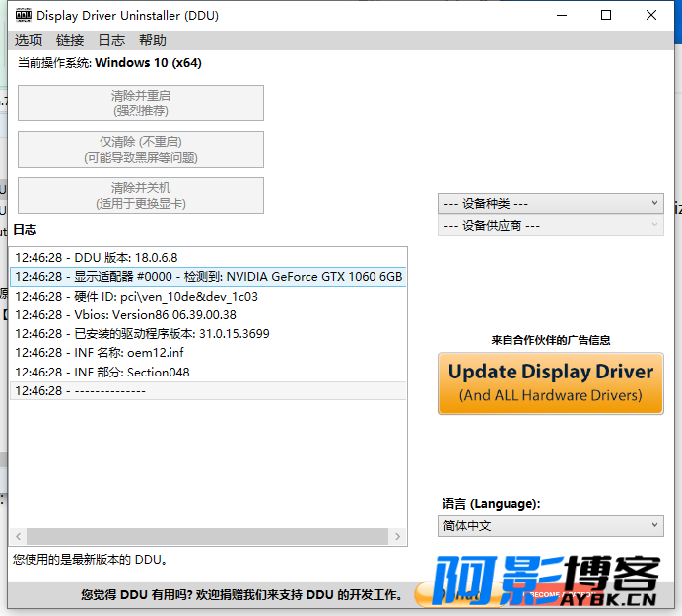Select log row 已安装的驱动程序版本 31.0.15.3699
The width and height of the screenshot is (682, 616).
pyautogui.click(x=208, y=334)
